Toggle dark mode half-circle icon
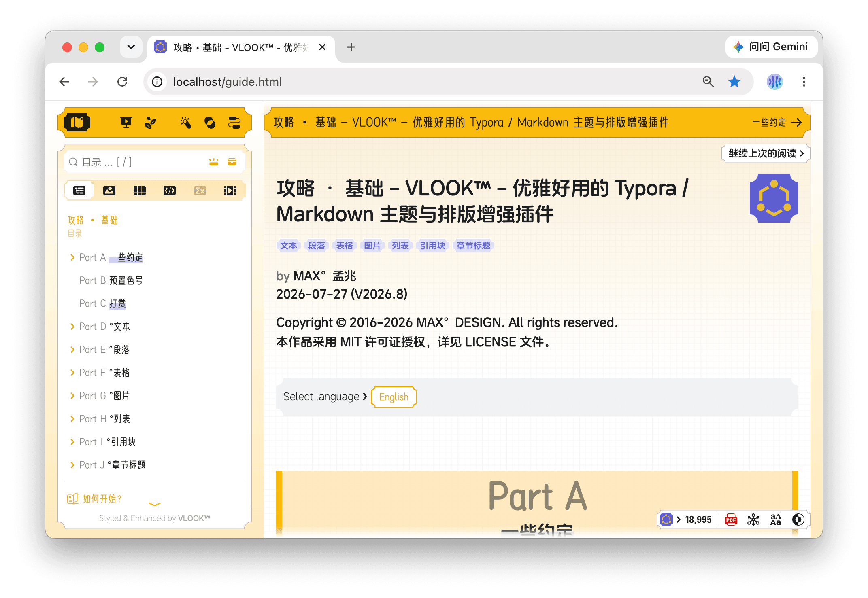The image size is (868, 598). [798, 520]
